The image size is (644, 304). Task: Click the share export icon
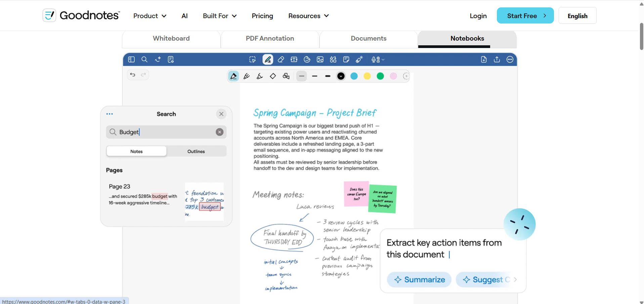click(497, 59)
